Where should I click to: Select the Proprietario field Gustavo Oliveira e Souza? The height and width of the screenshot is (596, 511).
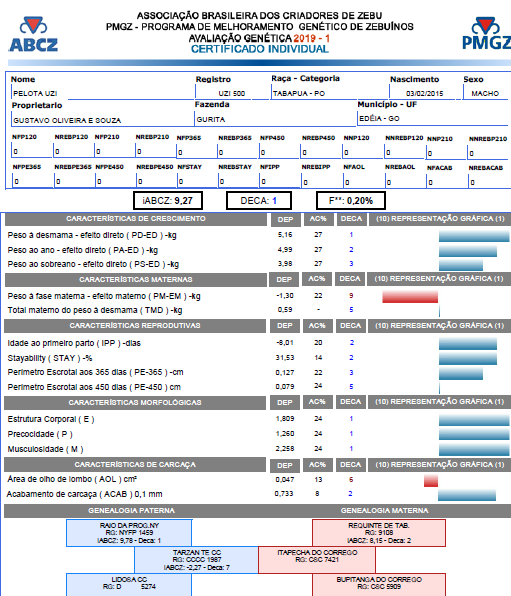click(x=102, y=120)
